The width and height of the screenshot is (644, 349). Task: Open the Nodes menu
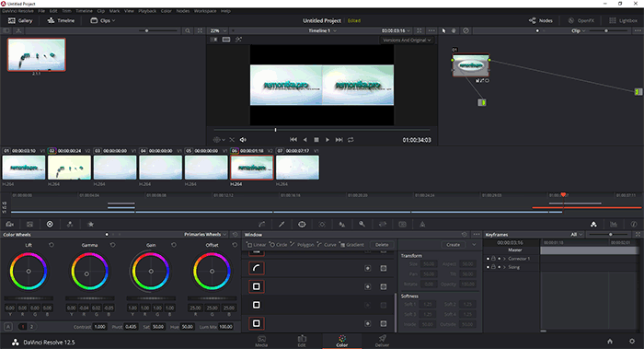coord(183,11)
